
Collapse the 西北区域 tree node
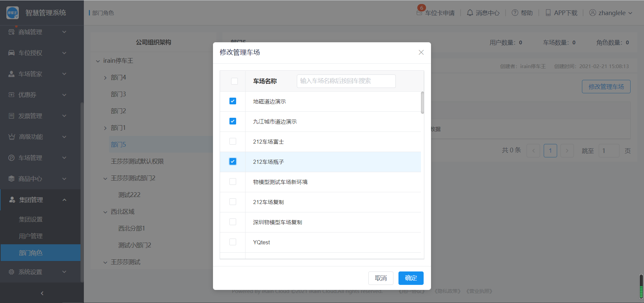coord(105,212)
